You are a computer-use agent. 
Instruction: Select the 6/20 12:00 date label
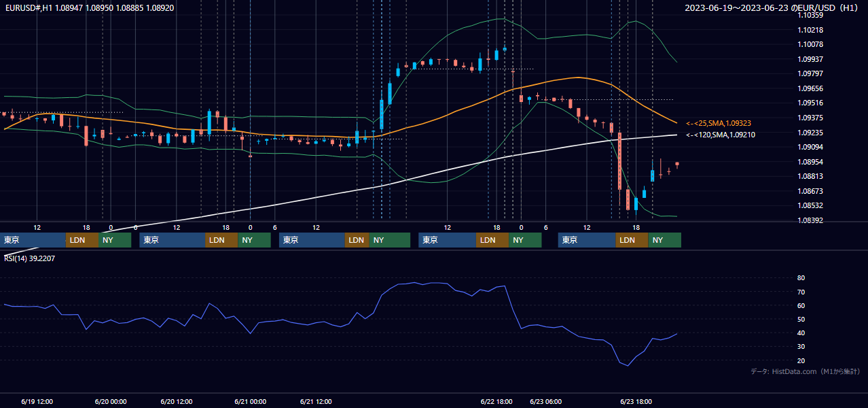[177, 401]
